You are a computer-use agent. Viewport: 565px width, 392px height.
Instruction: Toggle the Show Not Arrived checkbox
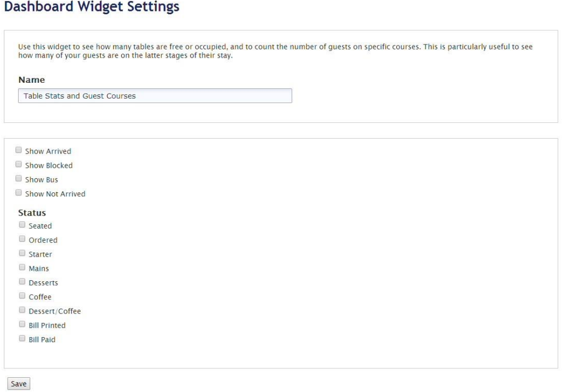pyautogui.click(x=19, y=193)
